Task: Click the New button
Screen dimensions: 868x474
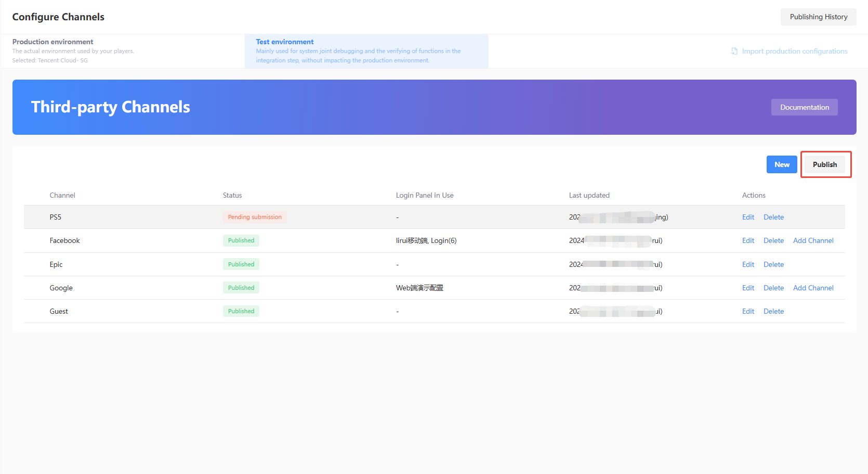Action: click(782, 164)
